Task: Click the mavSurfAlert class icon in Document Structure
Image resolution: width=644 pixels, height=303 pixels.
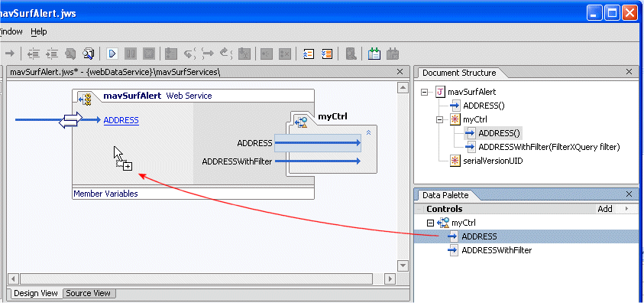Action: pyautogui.click(x=441, y=92)
